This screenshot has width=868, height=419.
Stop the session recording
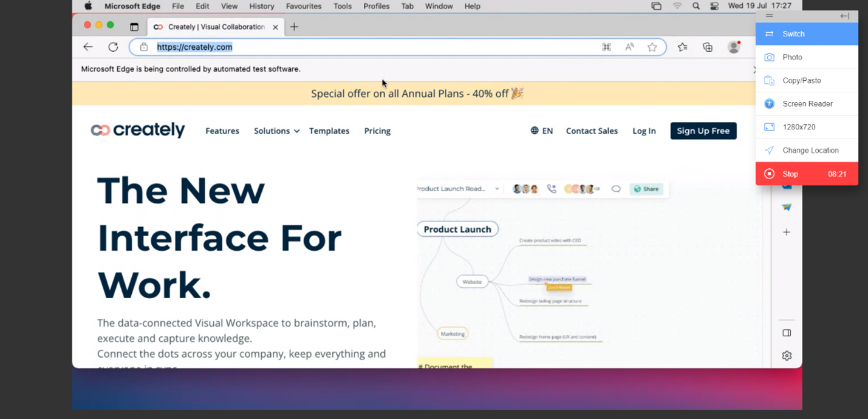coord(807,174)
